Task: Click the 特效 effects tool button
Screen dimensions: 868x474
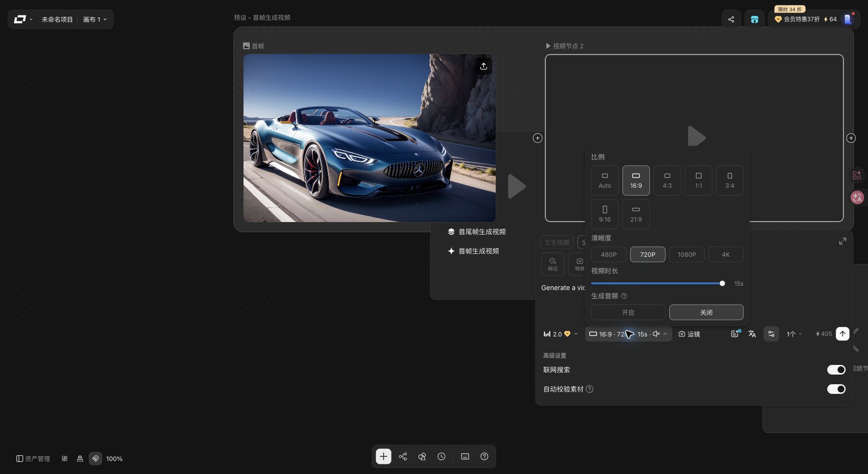Action: [x=578, y=264]
